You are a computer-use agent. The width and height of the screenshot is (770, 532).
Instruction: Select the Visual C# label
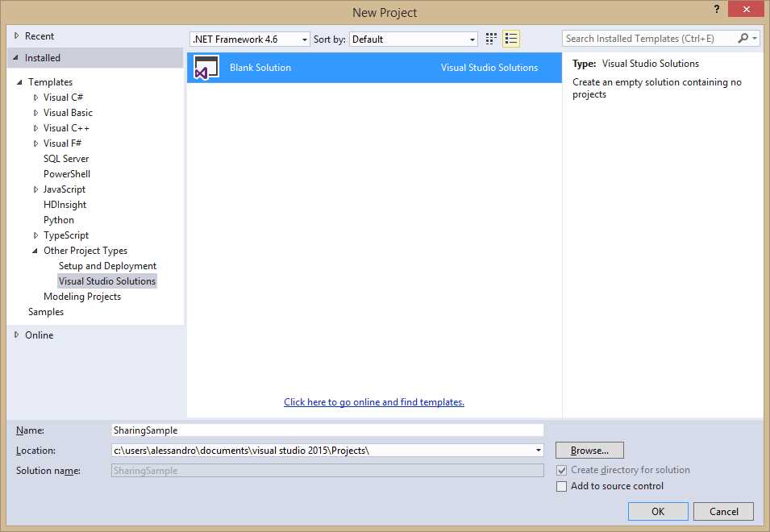(64, 98)
